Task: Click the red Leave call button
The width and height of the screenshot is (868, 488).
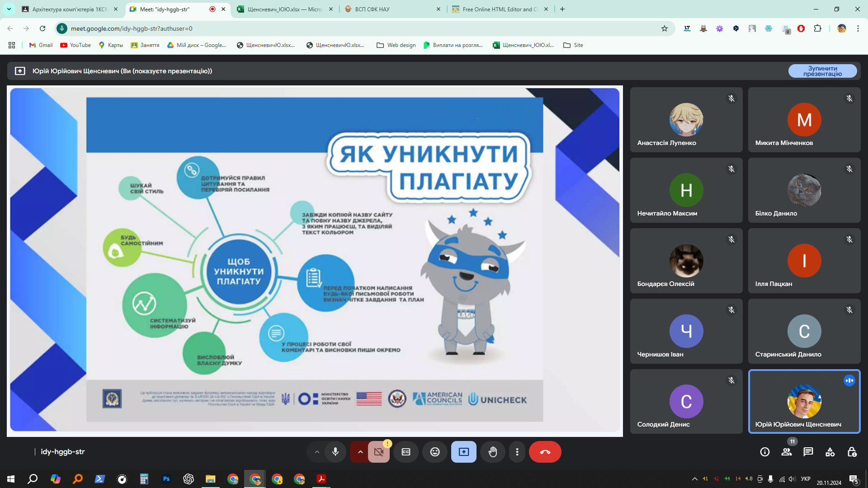Action: tap(545, 452)
